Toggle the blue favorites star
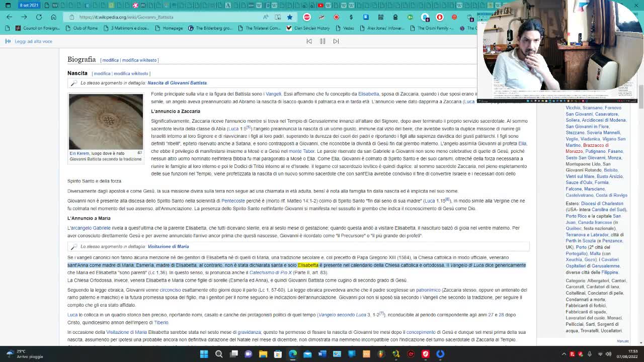The image size is (644, 362). 290,17
